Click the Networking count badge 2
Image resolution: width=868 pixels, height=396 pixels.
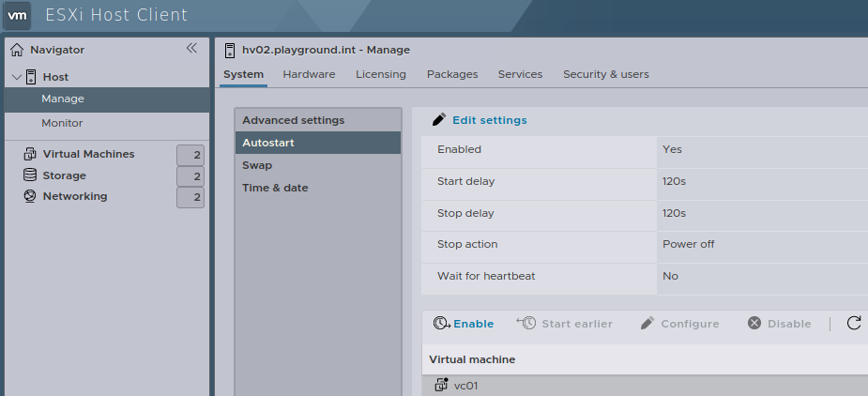(190, 198)
